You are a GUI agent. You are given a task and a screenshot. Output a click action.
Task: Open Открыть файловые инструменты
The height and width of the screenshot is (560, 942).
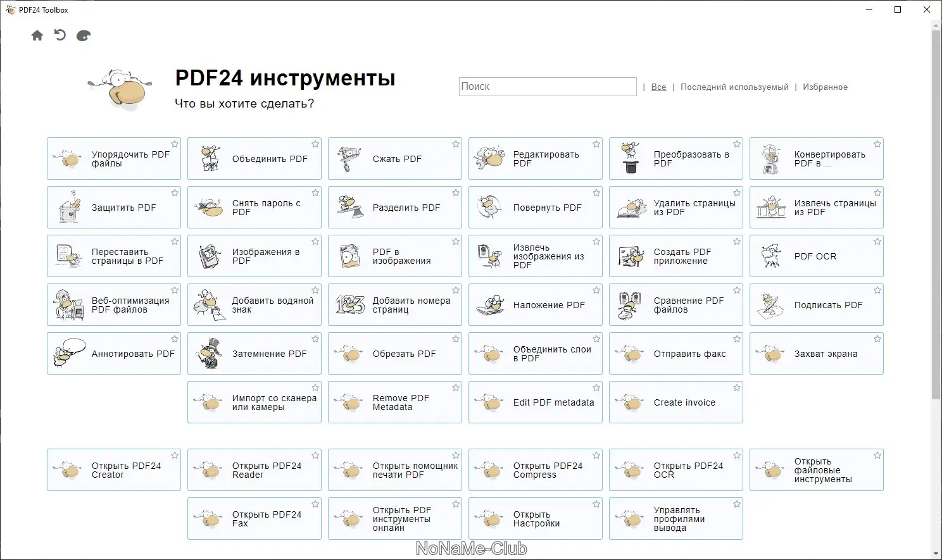pyautogui.click(x=817, y=470)
